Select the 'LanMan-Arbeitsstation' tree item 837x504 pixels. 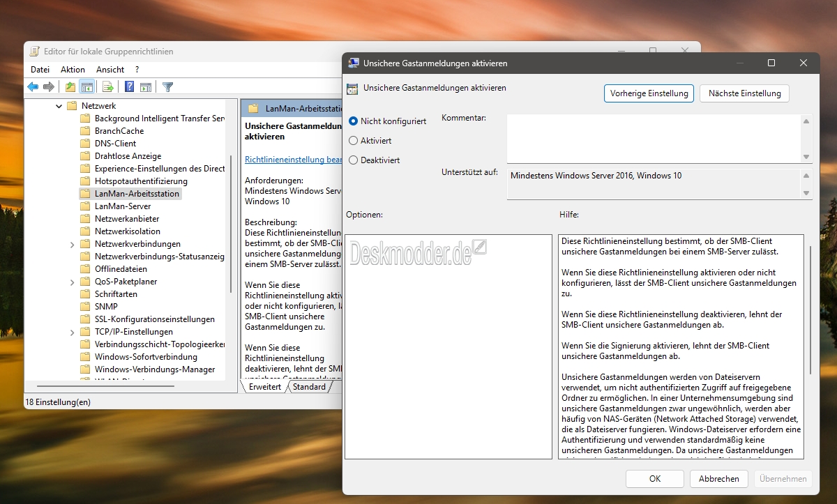137,194
